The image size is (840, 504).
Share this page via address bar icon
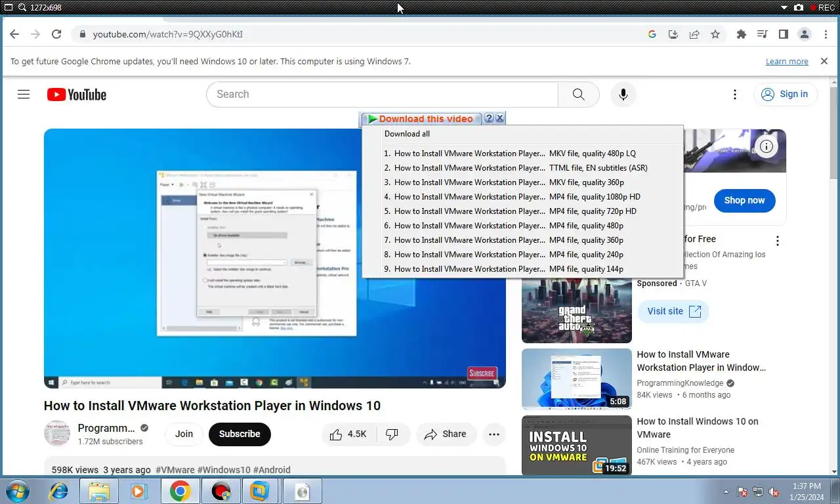[694, 34]
